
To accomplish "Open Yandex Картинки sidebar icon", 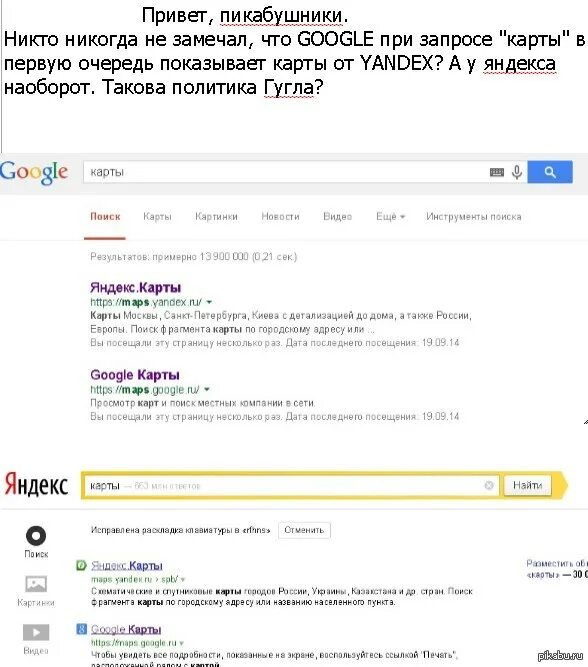I will 36,584.
